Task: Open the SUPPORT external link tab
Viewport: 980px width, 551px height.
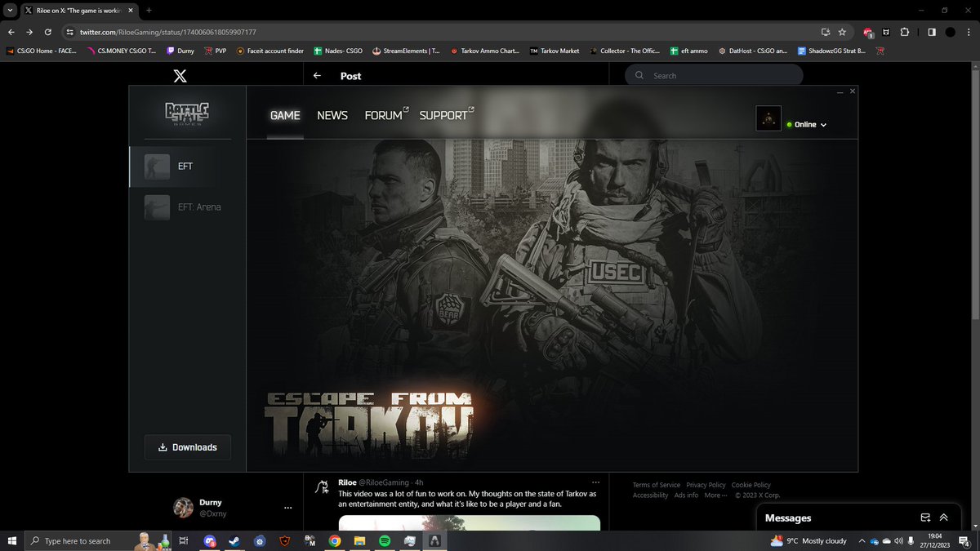Action: (446, 115)
